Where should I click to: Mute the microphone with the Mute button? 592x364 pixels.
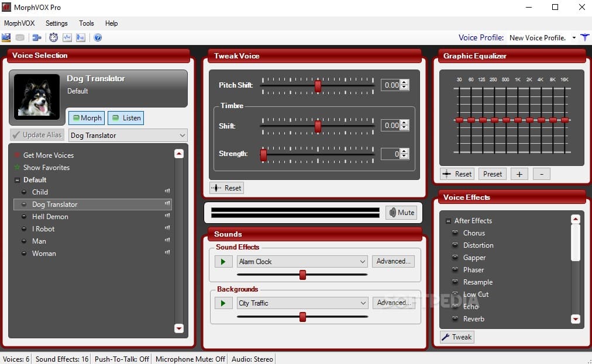(401, 212)
